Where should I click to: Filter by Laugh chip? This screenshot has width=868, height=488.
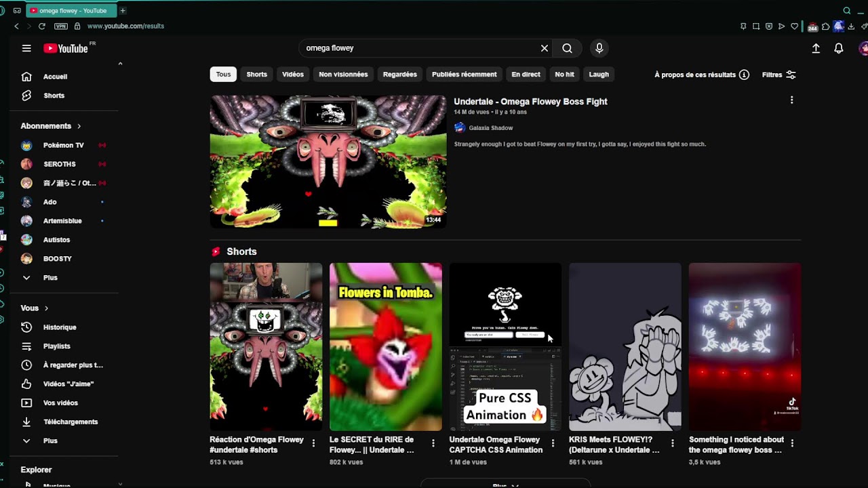pos(599,75)
